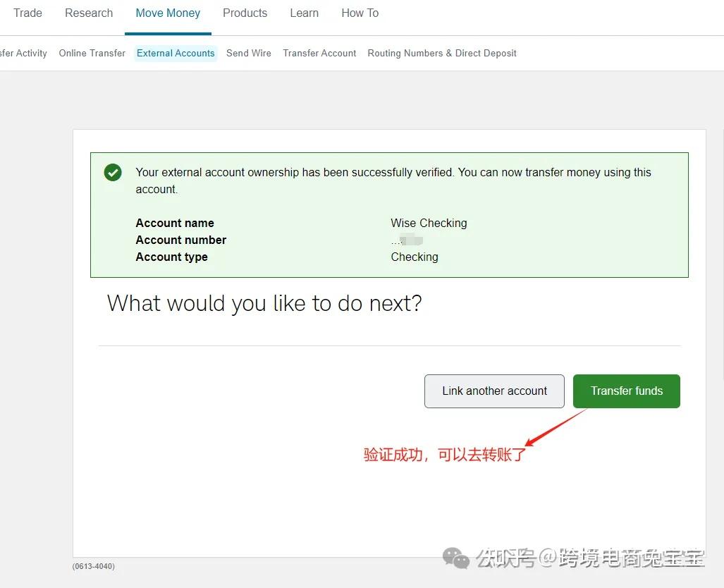Click the masked account number
Image resolution: width=724 pixels, height=588 pixels.
point(407,240)
